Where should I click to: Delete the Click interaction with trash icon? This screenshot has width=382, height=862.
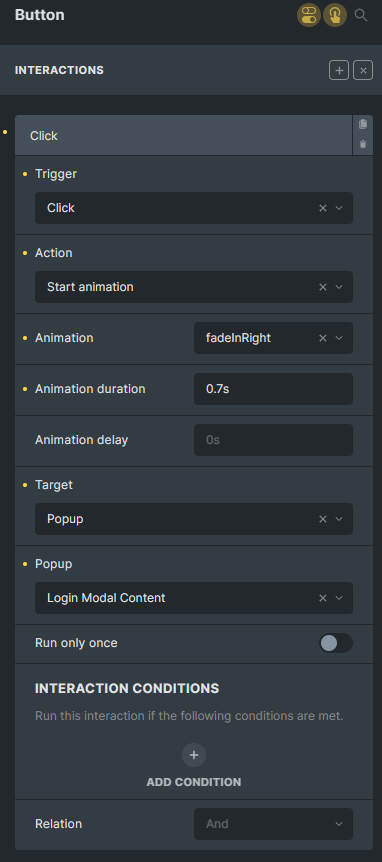click(363, 144)
